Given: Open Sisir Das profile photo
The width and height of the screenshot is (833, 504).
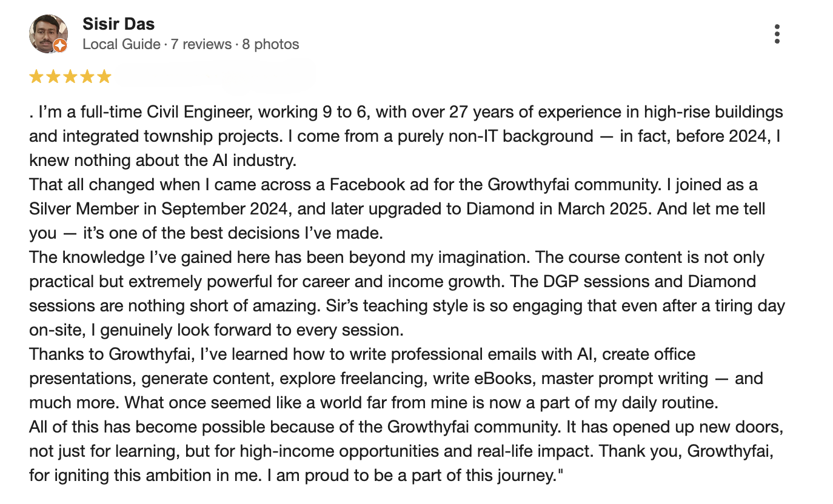Looking at the screenshot, I should click(x=47, y=34).
